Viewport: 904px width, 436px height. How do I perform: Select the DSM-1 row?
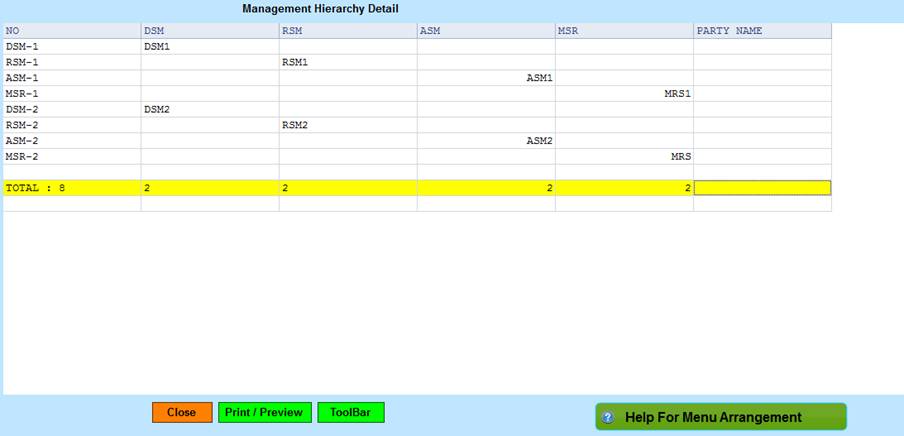[x=71, y=46]
